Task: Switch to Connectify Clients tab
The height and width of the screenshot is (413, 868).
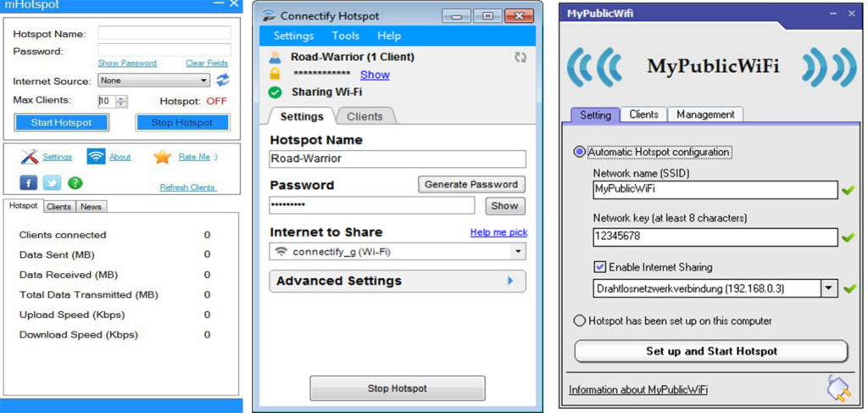Action: coord(364,116)
